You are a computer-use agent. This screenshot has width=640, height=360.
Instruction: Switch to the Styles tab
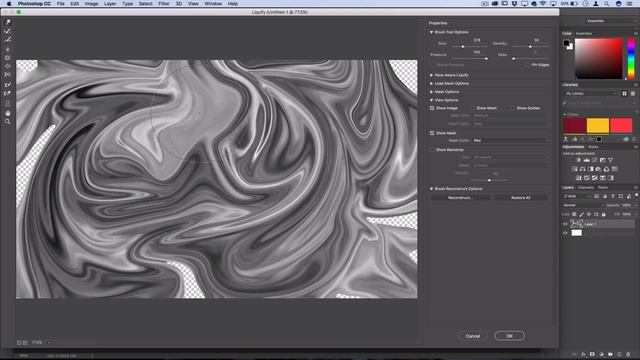[x=593, y=147]
